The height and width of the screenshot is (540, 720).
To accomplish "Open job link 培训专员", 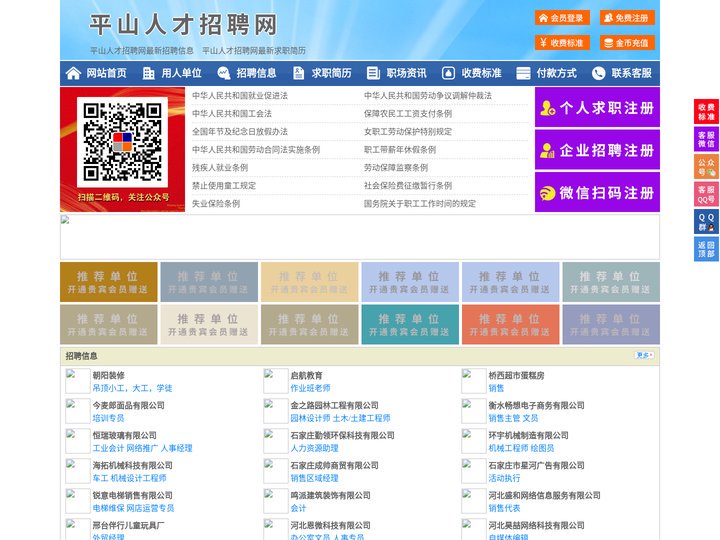I will click(x=108, y=418).
